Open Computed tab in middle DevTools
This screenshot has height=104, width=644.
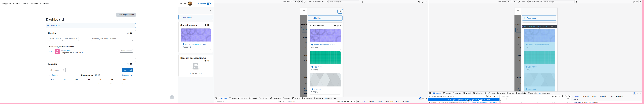(x=371, y=102)
